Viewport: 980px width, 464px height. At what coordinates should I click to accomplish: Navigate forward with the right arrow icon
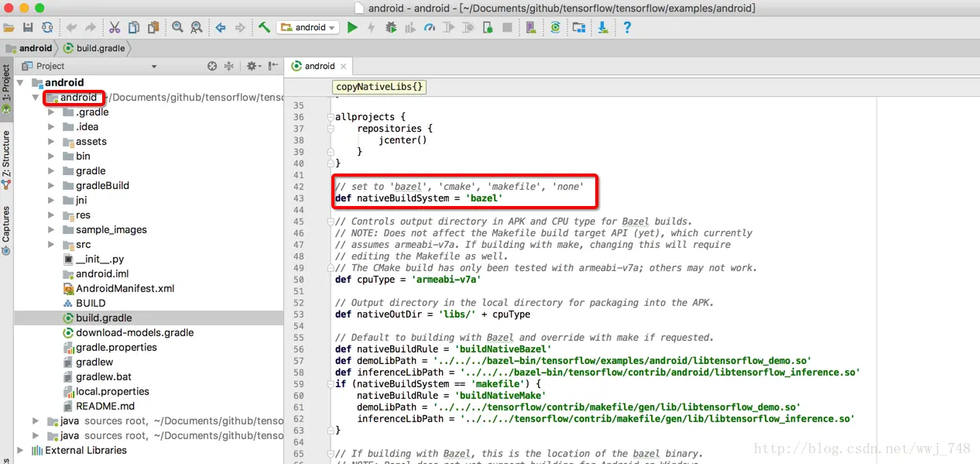(x=240, y=28)
